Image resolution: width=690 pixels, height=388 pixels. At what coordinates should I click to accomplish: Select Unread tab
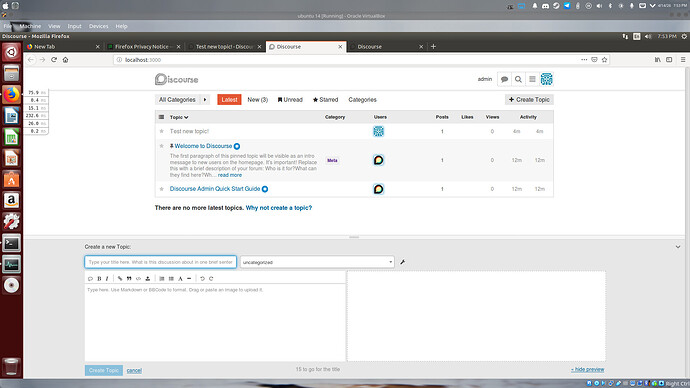(290, 100)
